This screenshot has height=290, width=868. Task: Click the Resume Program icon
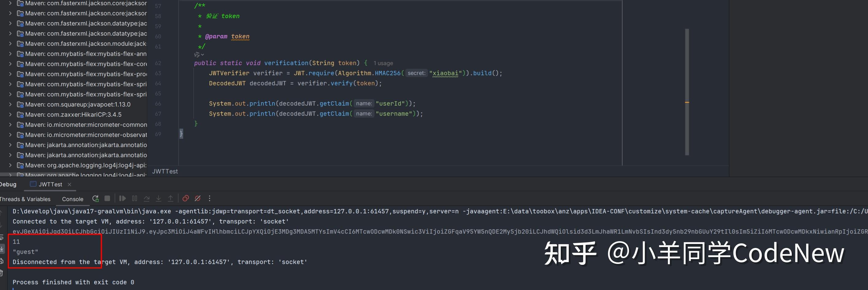pos(122,199)
